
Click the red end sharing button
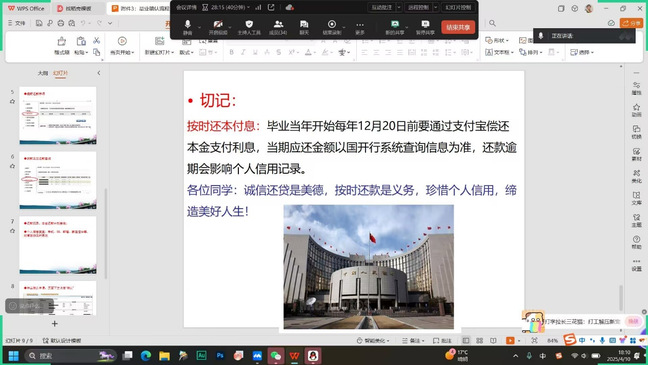coord(458,27)
